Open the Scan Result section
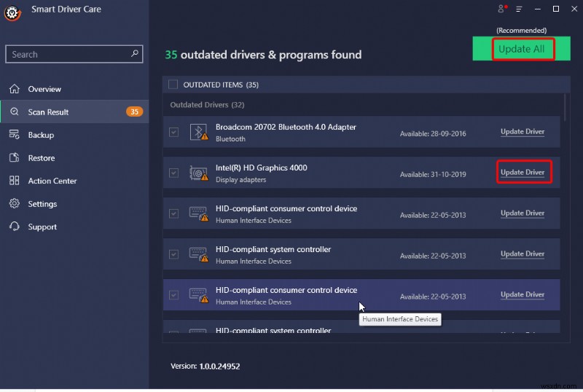583x392 pixels. (74, 111)
